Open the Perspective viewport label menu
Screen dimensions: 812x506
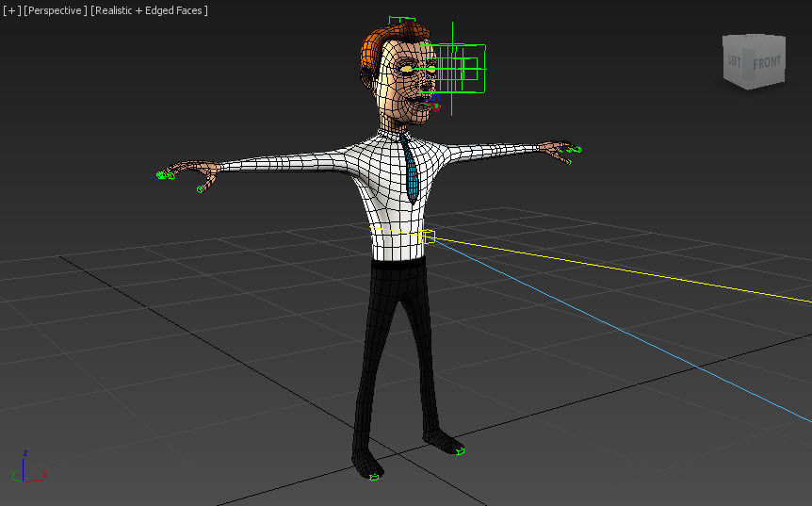pos(56,10)
